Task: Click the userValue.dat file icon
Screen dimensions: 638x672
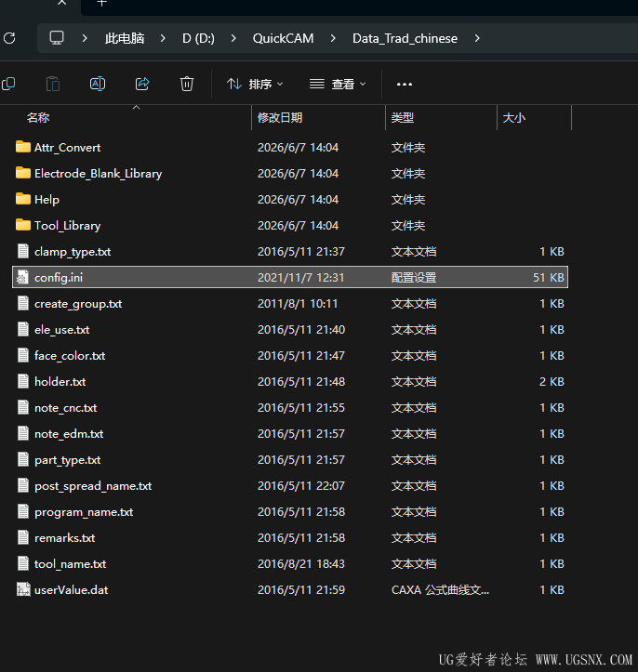Action: pyautogui.click(x=23, y=589)
